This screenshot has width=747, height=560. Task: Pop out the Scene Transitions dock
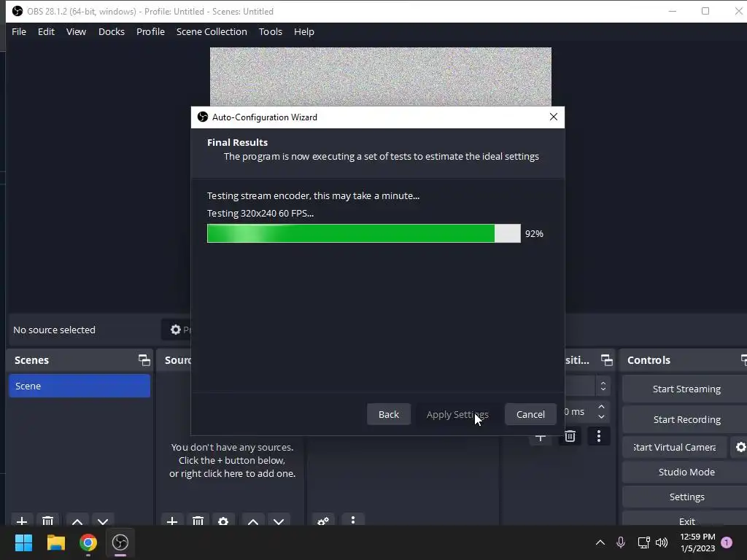point(606,360)
